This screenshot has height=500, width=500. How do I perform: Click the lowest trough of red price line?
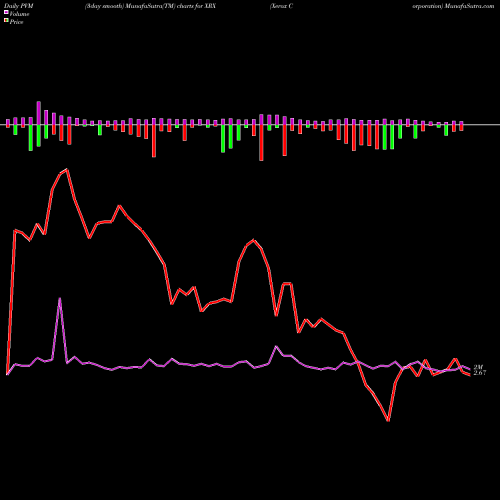pyautogui.click(x=388, y=421)
